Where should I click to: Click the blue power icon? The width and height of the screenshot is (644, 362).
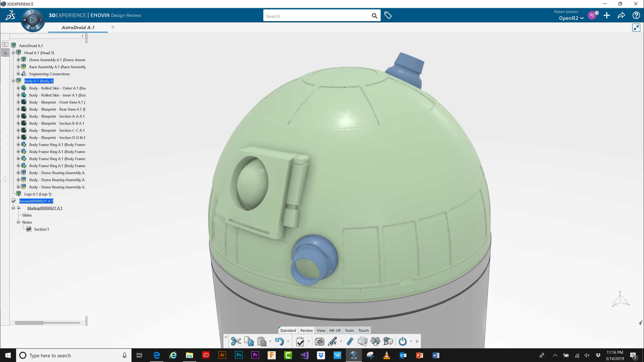click(x=402, y=341)
